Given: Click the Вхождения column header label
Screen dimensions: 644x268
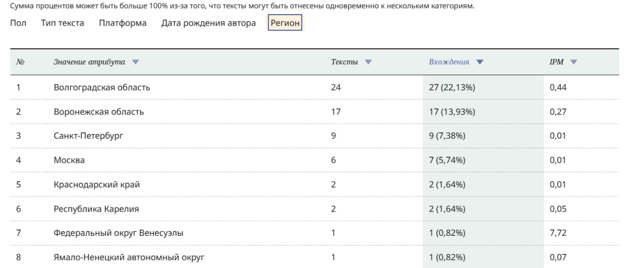Looking at the screenshot, I should pyautogui.click(x=449, y=62).
